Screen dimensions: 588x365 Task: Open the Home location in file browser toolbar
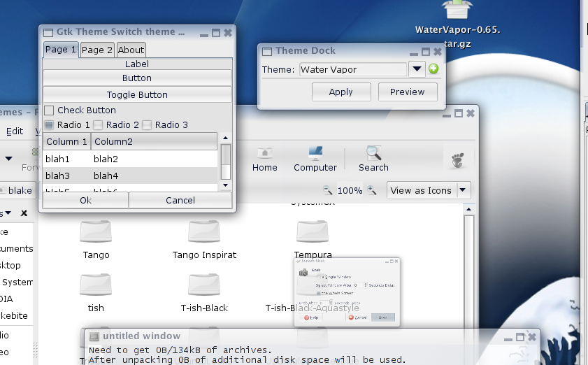tap(265, 159)
